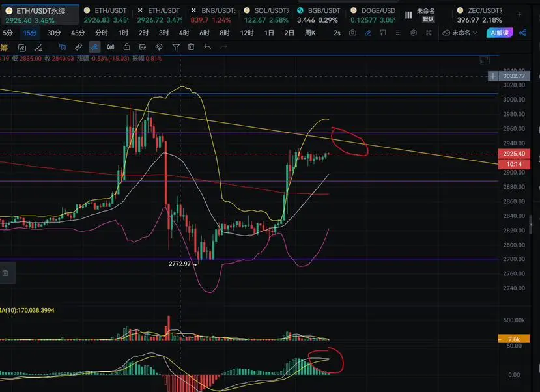
Task: Select the ruler measure tool
Action: [79, 47]
